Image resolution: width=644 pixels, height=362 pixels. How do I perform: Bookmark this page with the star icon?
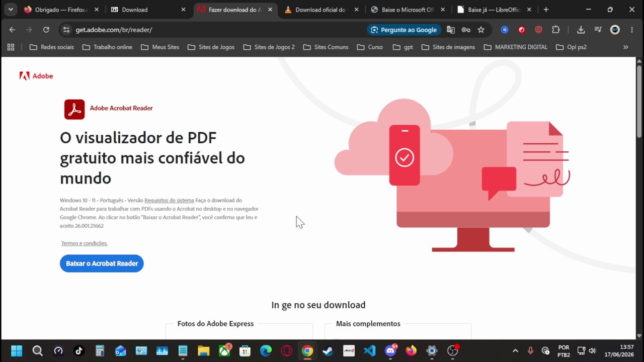coord(481,30)
